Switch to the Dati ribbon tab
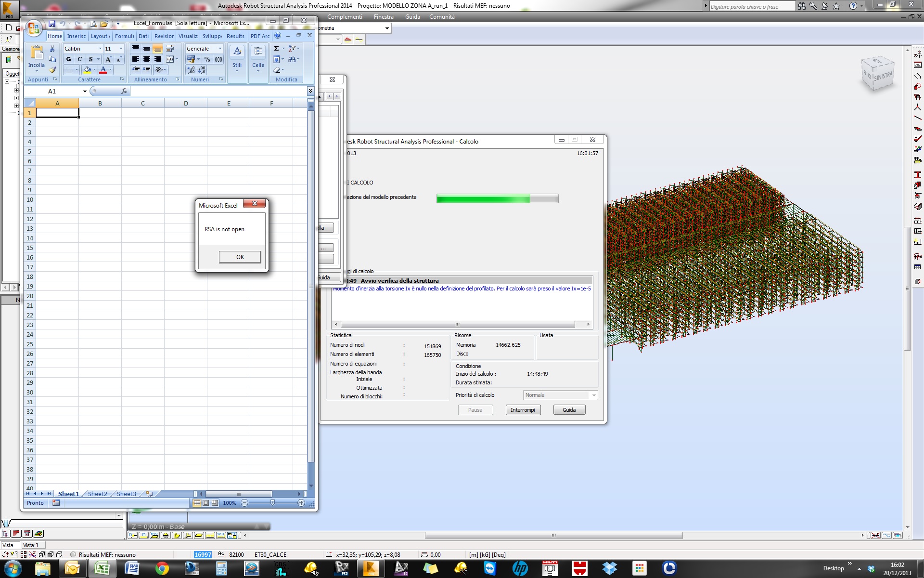 143,36
